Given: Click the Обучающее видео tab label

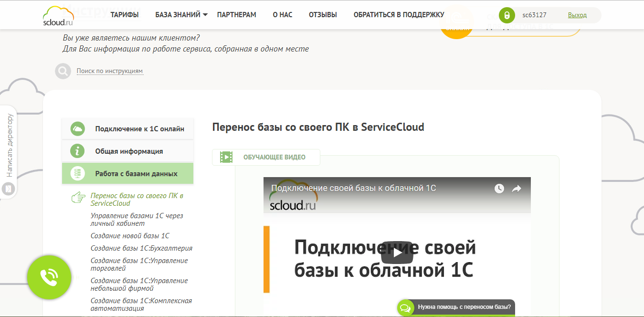Looking at the screenshot, I should [274, 157].
